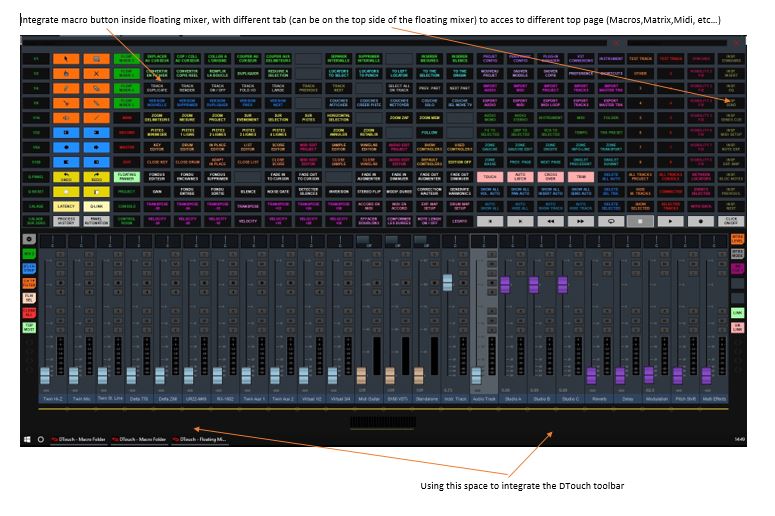This screenshot has height=516, width=775.
Task: Open the LIST EDITOR macro
Action: coord(248,147)
